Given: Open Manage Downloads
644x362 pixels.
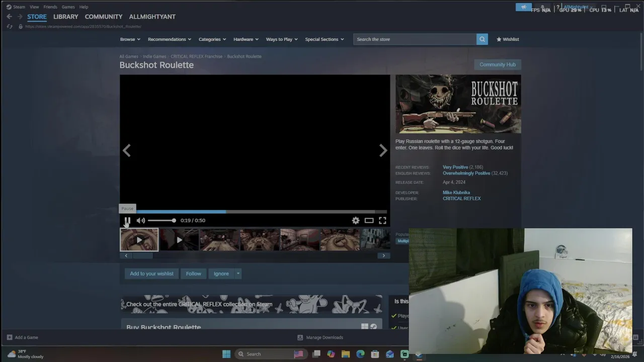Looking at the screenshot, I should click(320, 337).
